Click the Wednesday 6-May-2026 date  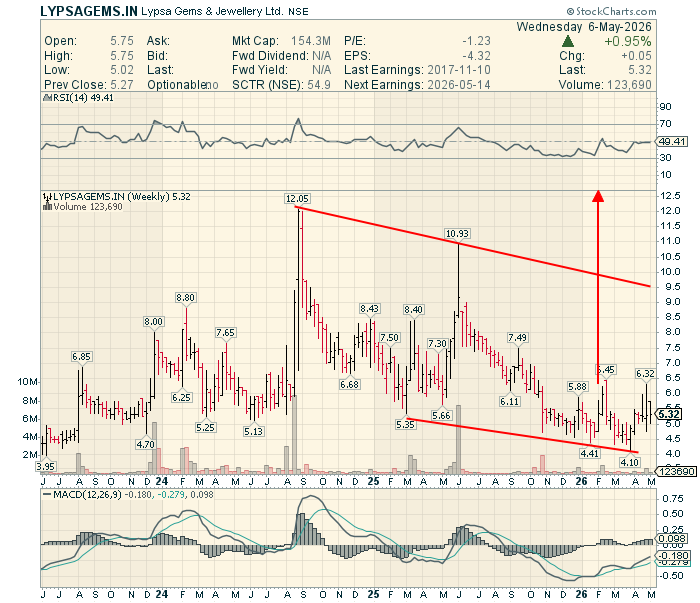point(584,27)
